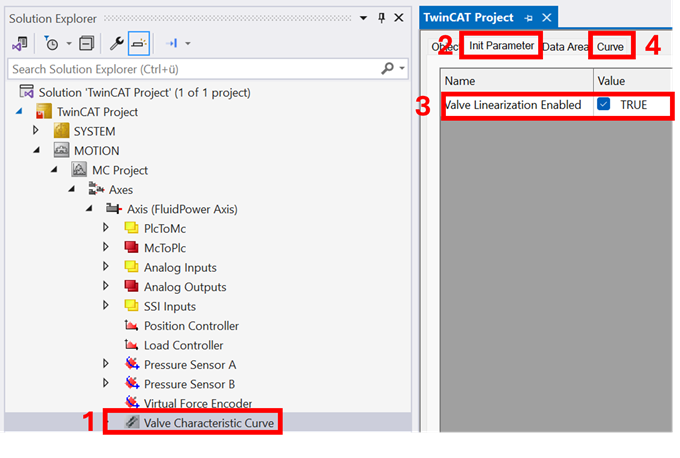Image resolution: width=680 pixels, height=458 pixels.
Task: Click the MC Project icon
Action: [79, 169]
